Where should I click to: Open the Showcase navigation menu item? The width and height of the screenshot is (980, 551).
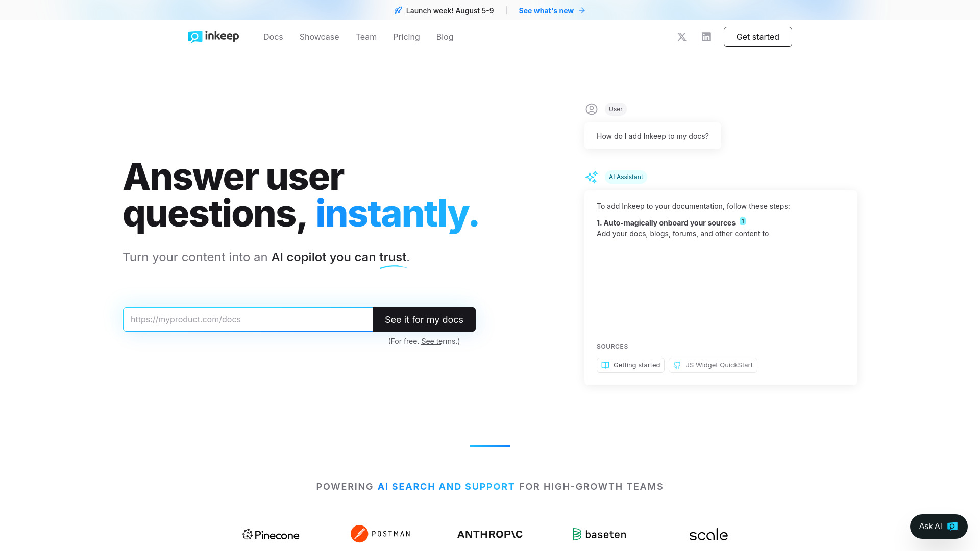click(319, 36)
